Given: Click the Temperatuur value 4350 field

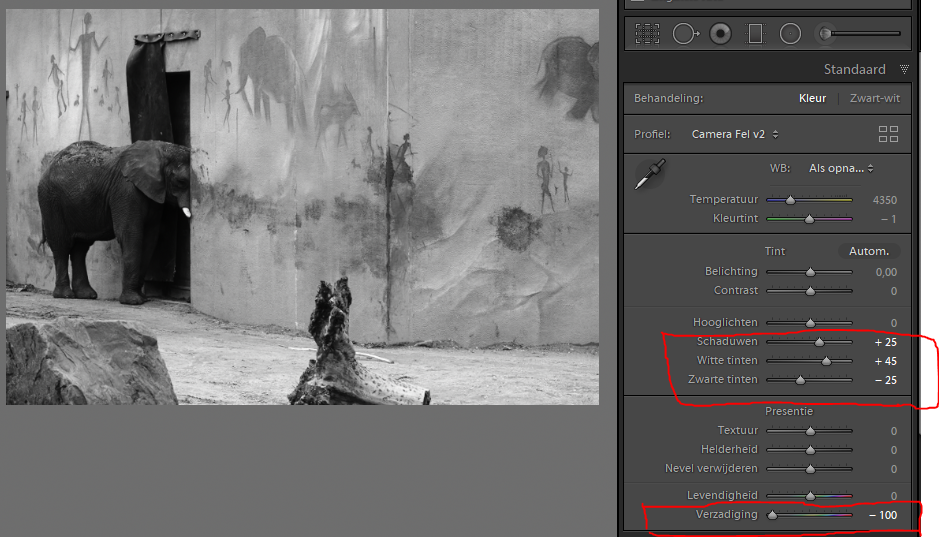Looking at the screenshot, I should point(884,200).
